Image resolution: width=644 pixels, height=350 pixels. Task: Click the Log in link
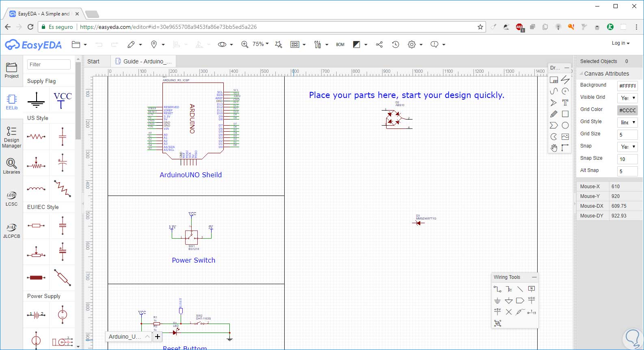coord(620,43)
